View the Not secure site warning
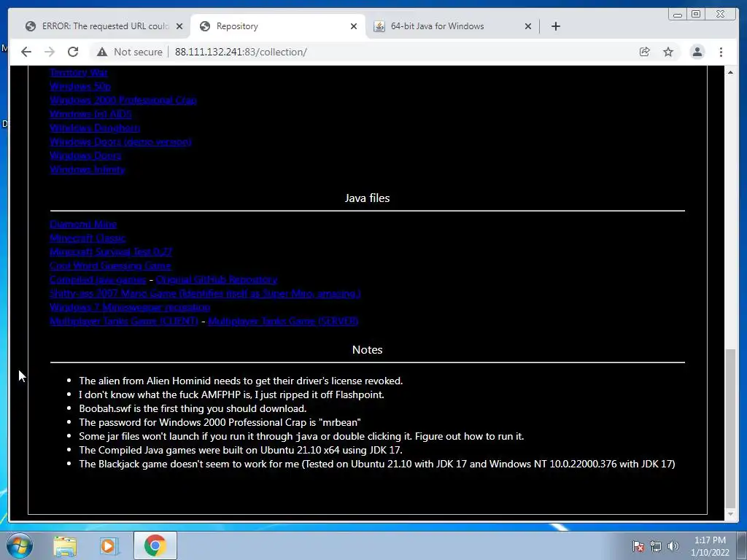The image size is (747, 560). coord(130,52)
